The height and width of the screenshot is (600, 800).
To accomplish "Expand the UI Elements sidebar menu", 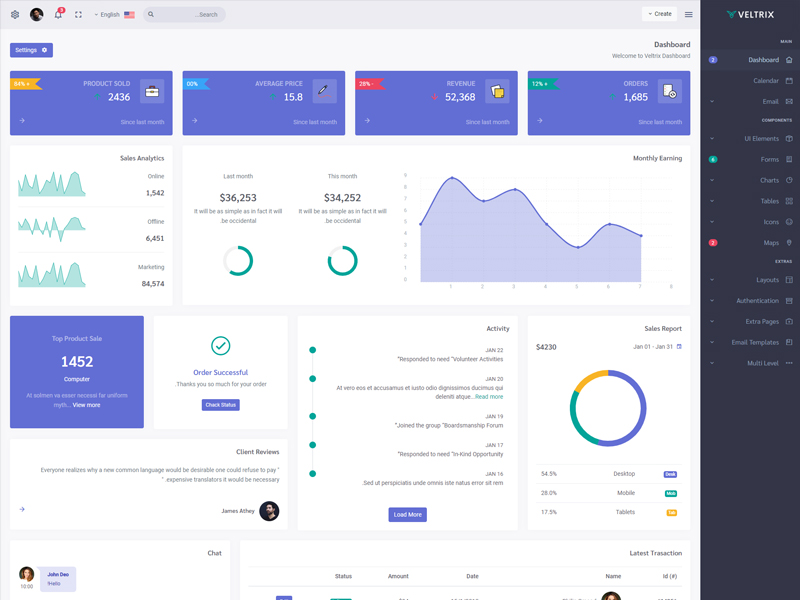I will [761, 139].
